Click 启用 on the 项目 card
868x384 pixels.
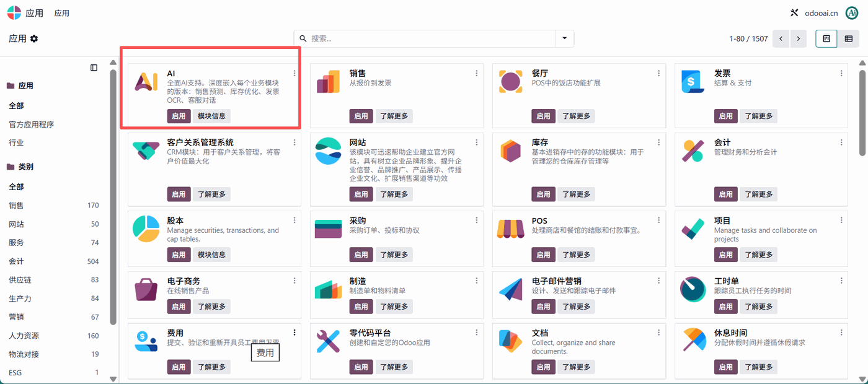[725, 255]
